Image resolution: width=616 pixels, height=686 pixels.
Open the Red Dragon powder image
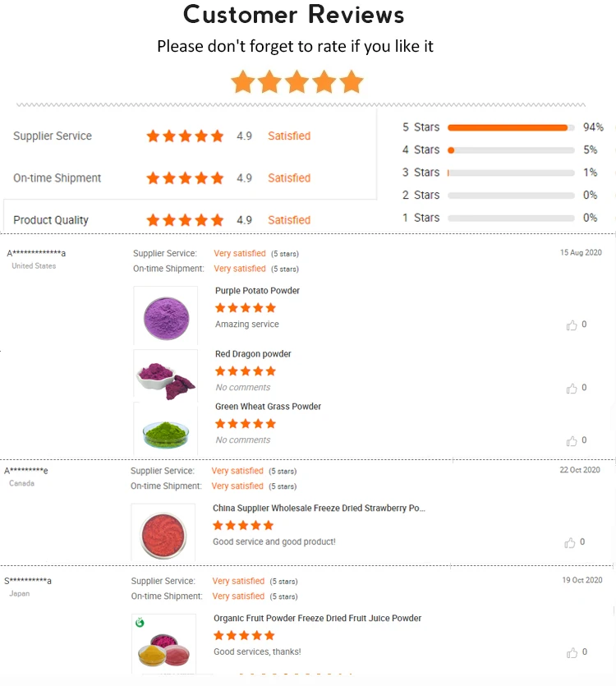pyautogui.click(x=165, y=375)
